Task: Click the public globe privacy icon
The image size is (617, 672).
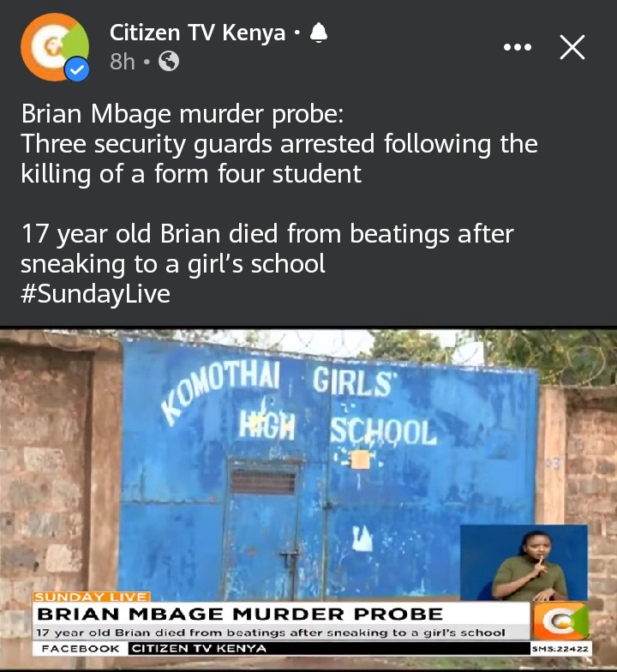Action: click(x=169, y=62)
